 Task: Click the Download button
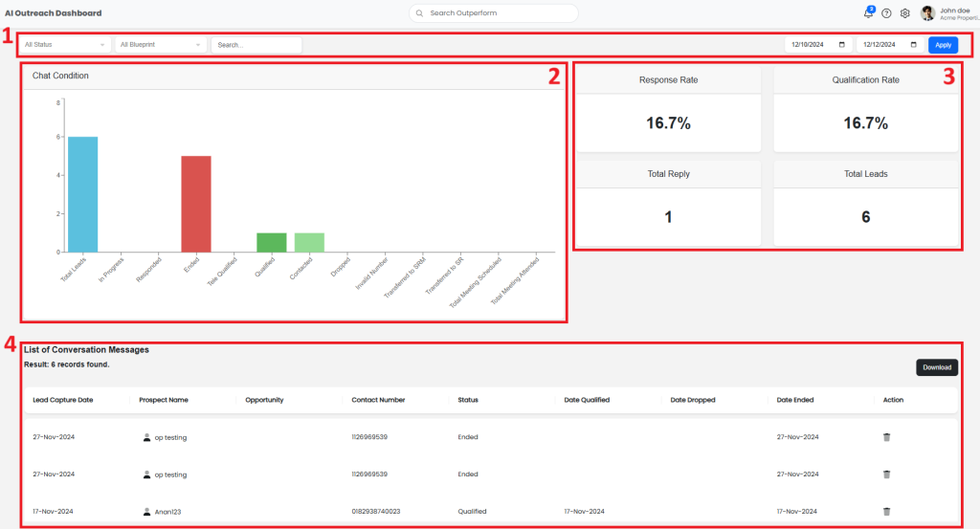[936, 367]
